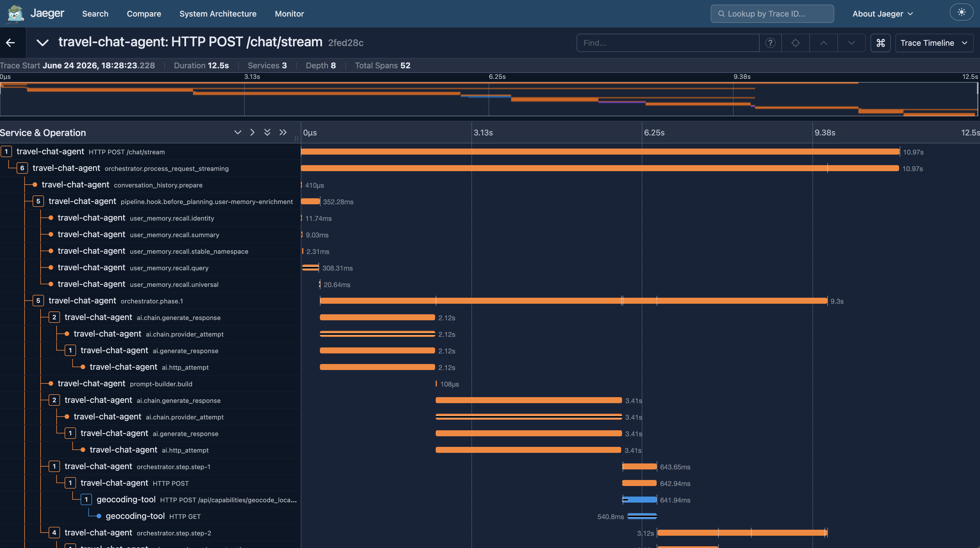Click the column resize divider handle
Image resolution: width=980 pixels, height=548 pixels.
296,138
